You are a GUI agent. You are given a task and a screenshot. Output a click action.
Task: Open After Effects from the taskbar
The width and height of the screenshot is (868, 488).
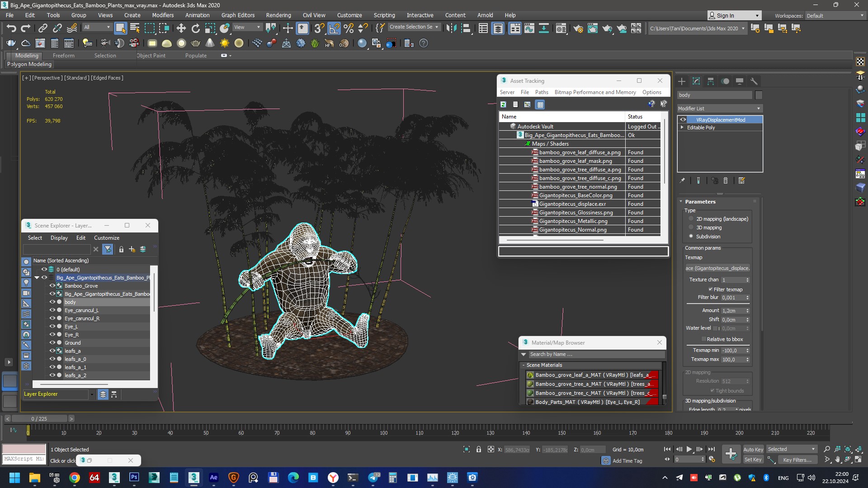coord(213,478)
